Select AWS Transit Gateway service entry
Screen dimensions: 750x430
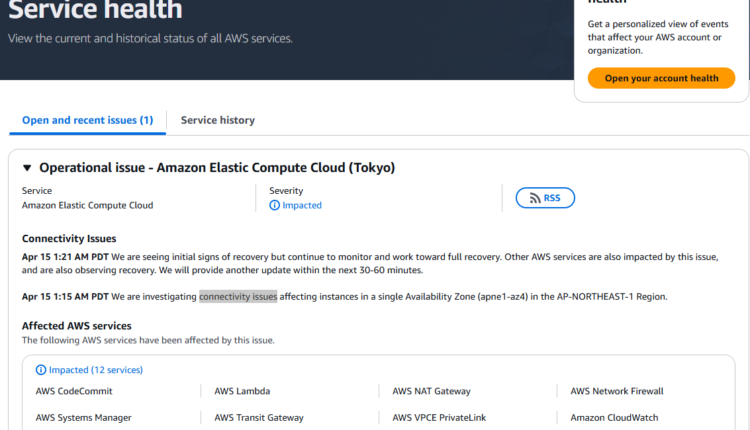click(x=259, y=417)
